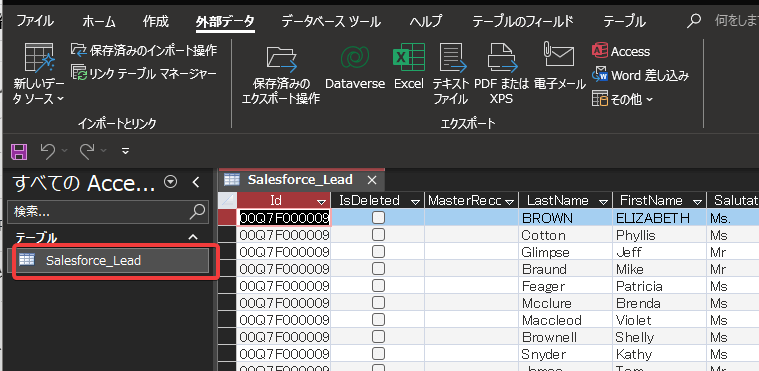
Task: Toggle IsDeleted checkbox in Mcclure row
Action: click(x=378, y=303)
